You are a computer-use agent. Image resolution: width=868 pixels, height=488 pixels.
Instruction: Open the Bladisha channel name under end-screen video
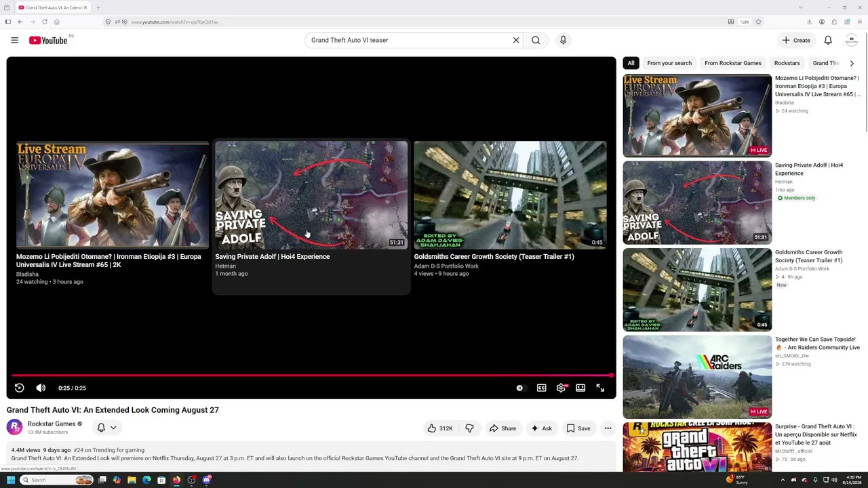[27, 274]
